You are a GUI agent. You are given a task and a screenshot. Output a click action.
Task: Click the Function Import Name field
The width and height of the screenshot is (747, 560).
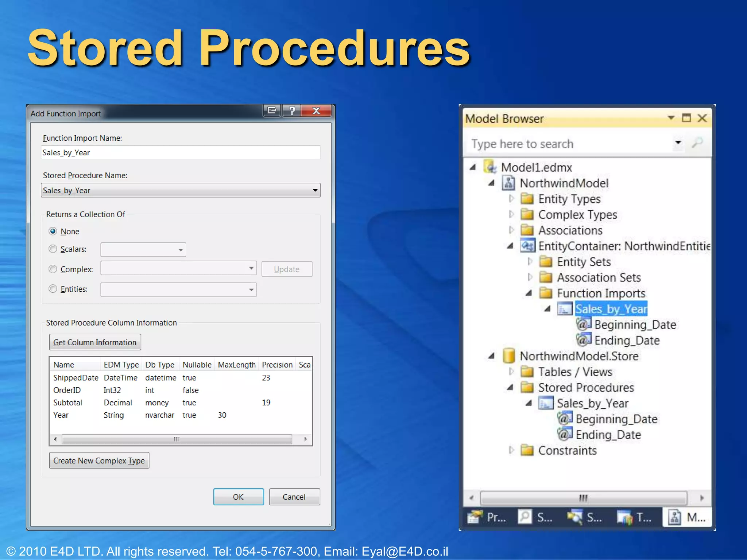click(181, 152)
